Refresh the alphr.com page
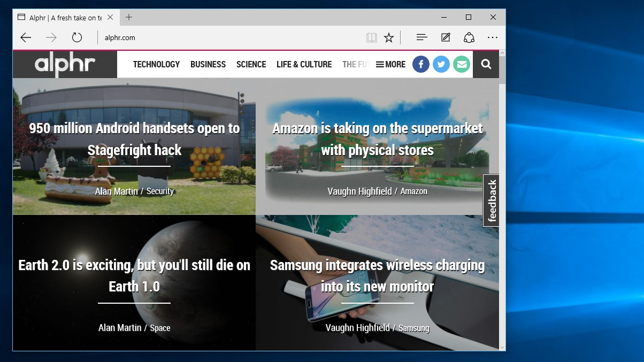 tap(77, 37)
